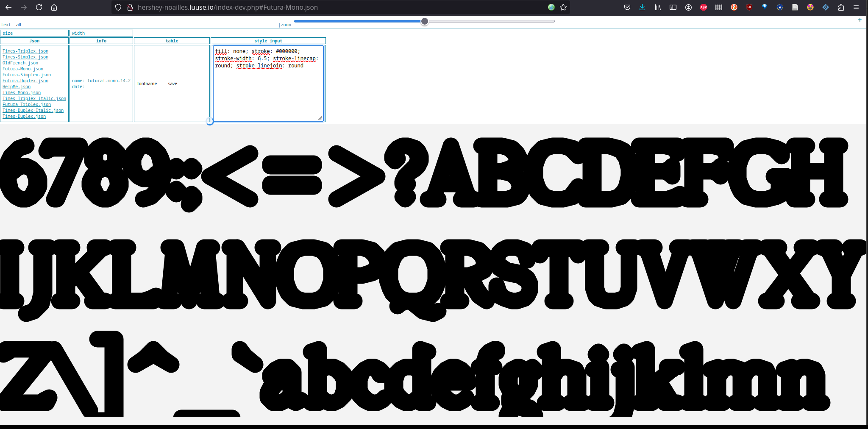
Task: Open the uBlock Origin extension
Action: tap(749, 7)
